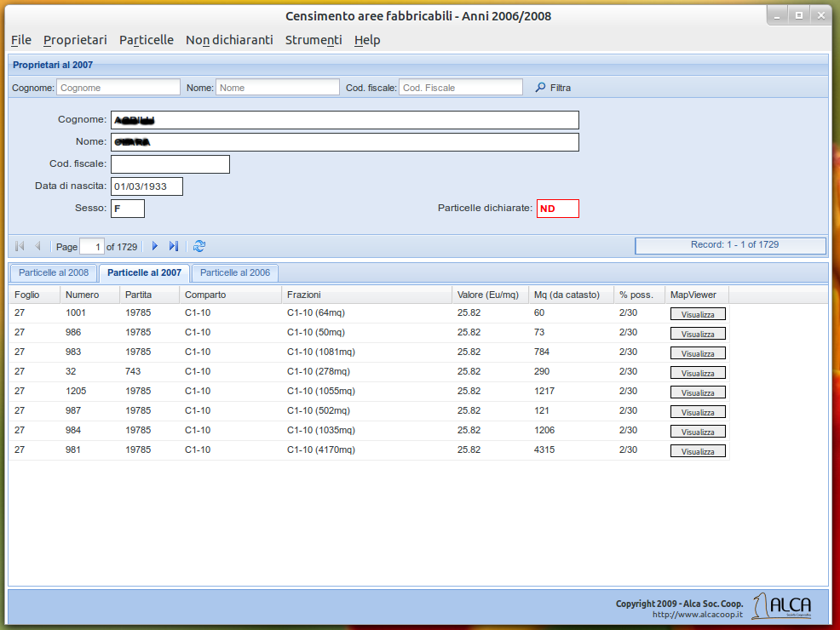Minimize the Censimento window
This screenshot has width=840, height=630.
pyautogui.click(x=777, y=16)
